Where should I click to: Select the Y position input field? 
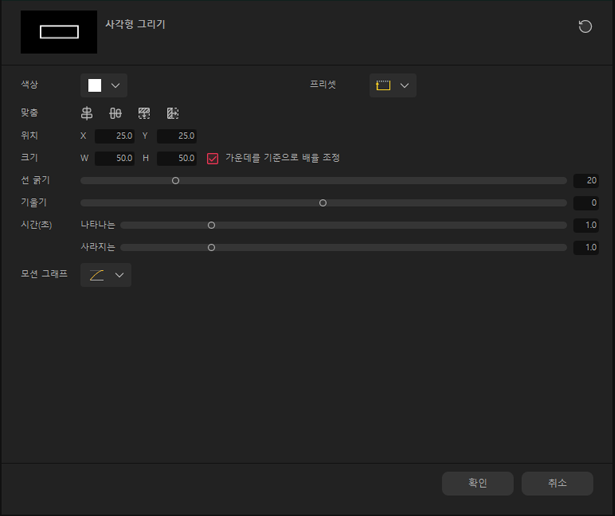(176, 136)
